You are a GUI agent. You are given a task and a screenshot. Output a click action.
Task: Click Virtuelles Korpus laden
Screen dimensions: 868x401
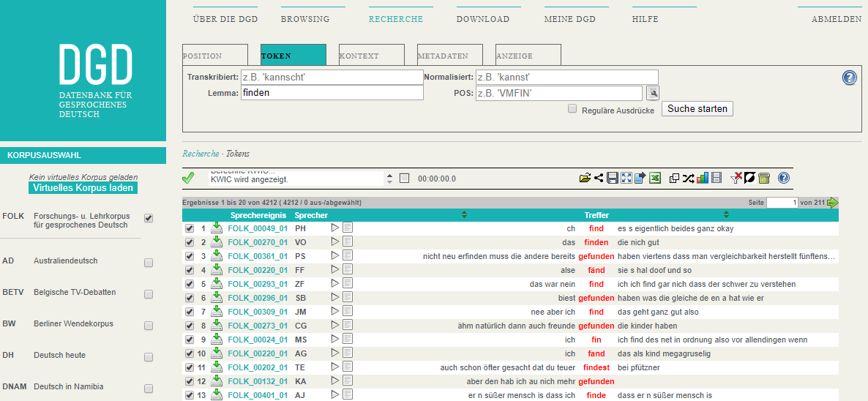[83, 187]
